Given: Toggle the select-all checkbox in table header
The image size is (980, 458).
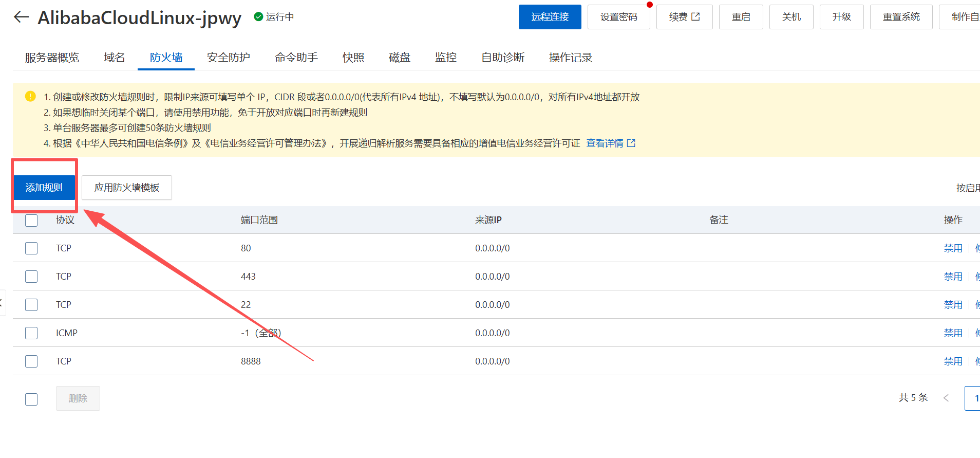Looking at the screenshot, I should (x=31, y=221).
